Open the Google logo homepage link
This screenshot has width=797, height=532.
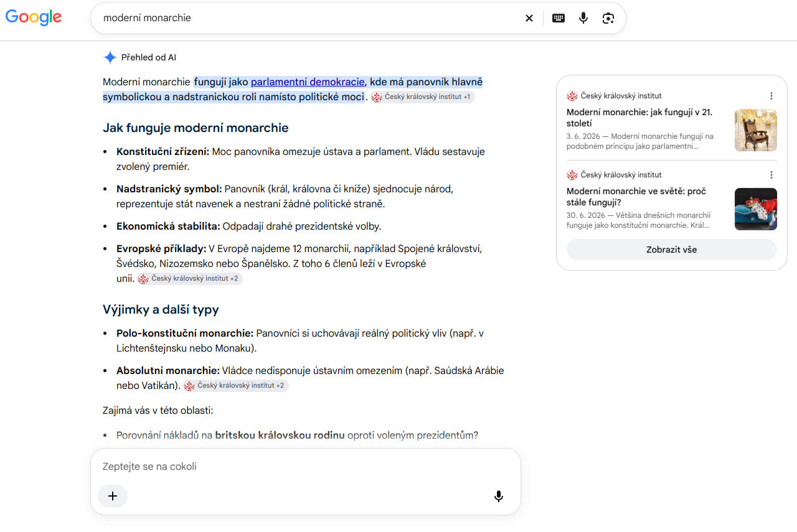click(x=34, y=17)
